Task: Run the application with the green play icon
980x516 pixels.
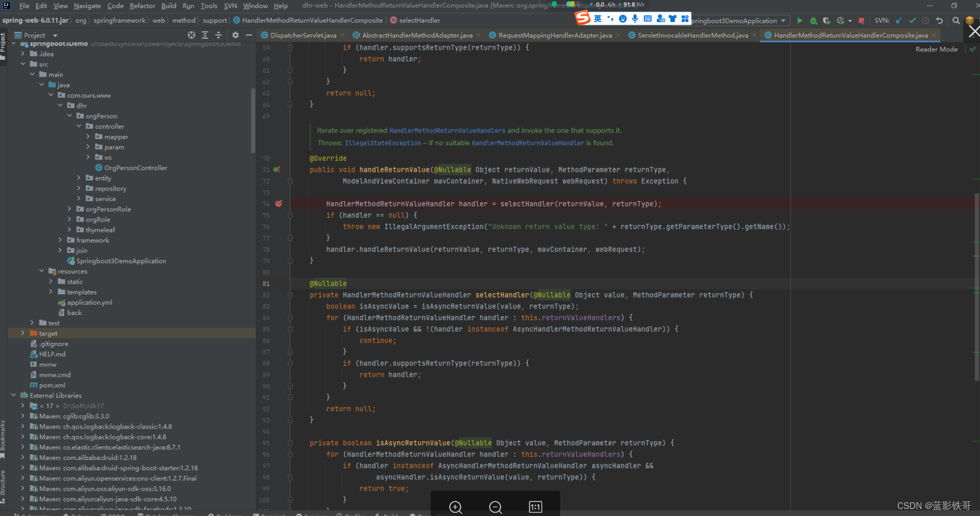Action: click(x=800, y=20)
